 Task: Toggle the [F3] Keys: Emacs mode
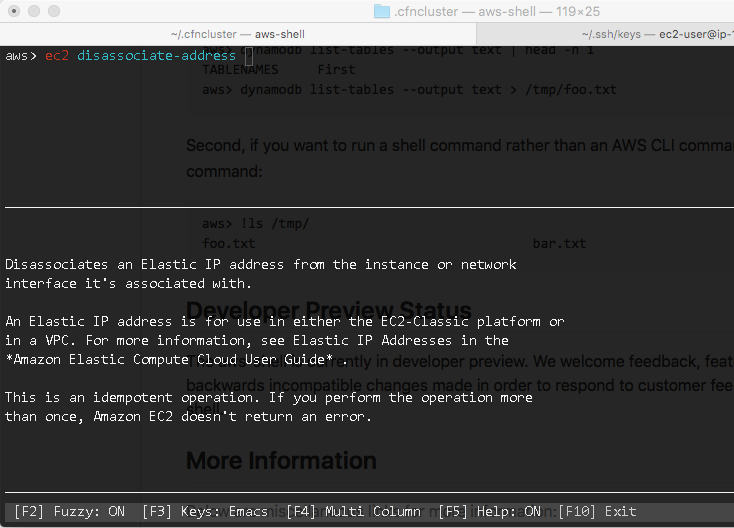pyautogui.click(x=205, y=511)
